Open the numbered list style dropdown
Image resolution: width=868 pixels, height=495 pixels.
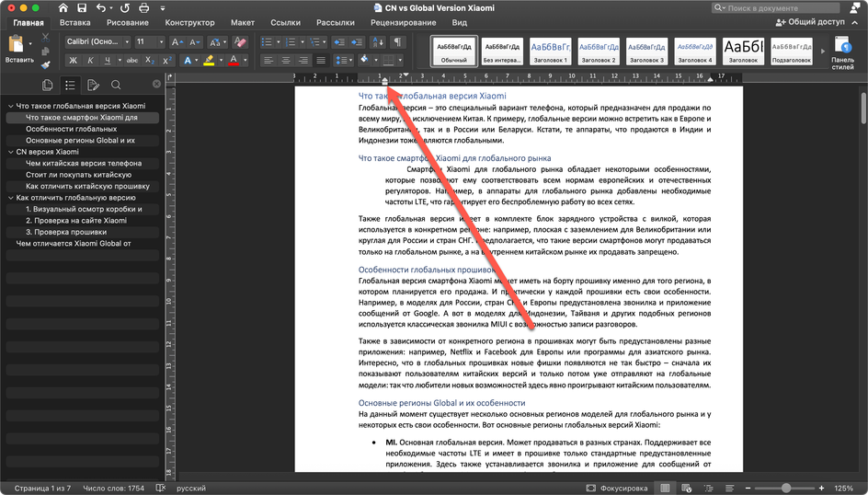coord(303,42)
